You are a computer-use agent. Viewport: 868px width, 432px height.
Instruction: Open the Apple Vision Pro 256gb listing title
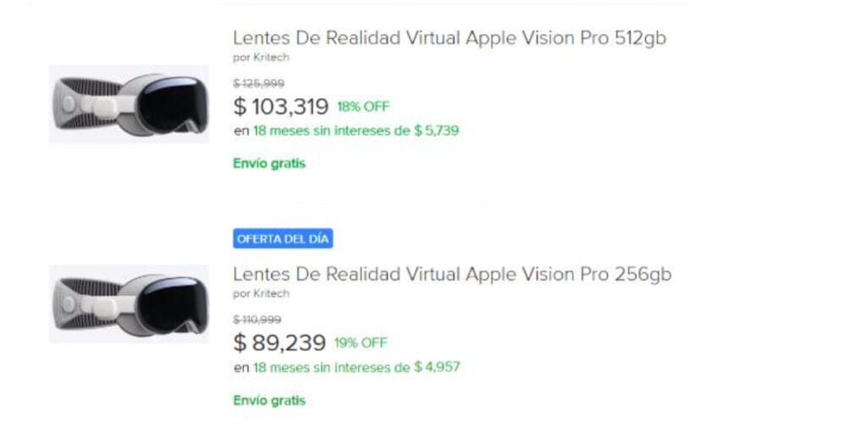point(452,274)
